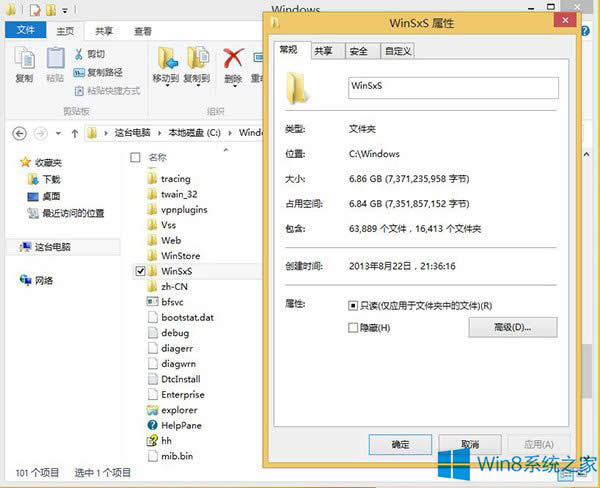Click the 高级(D)... advanced button
This screenshot has height=488, width=600.
coord(513,327)
